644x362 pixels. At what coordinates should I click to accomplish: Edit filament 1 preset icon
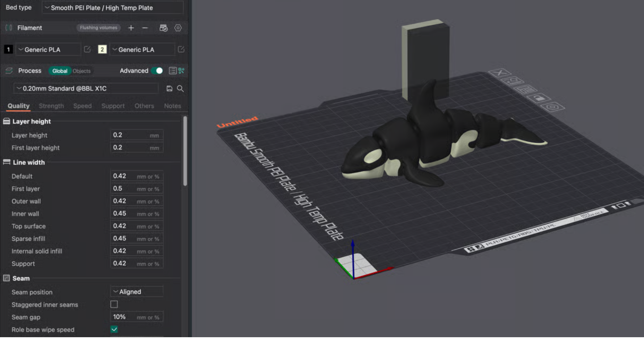coord(87,49)
